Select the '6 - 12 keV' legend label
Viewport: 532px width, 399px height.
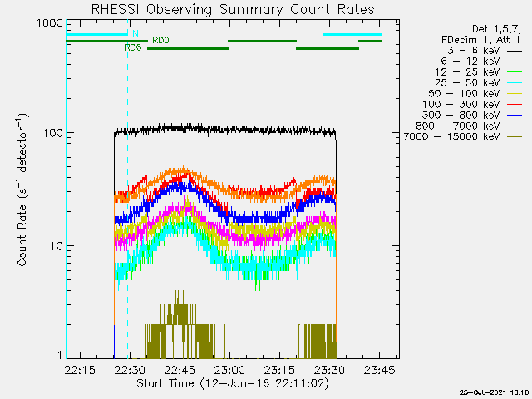(470, 62)
